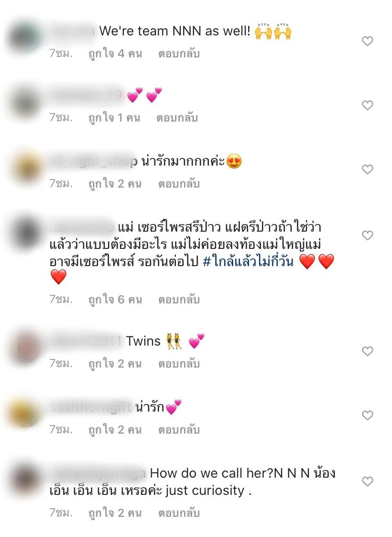Reply to the "How do we call her?" comment
The height and width of the screenshot is (537, 392).
pos(179,513)
